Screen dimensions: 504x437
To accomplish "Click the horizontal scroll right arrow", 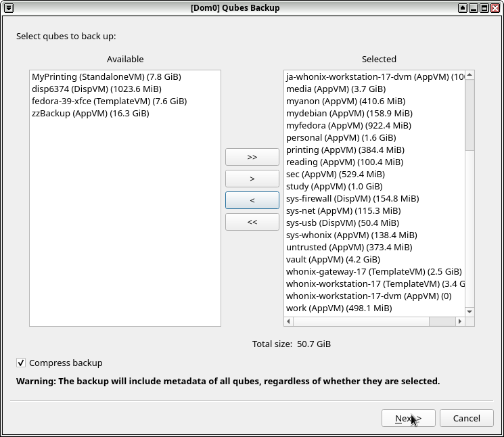I will tap(460, 321).
